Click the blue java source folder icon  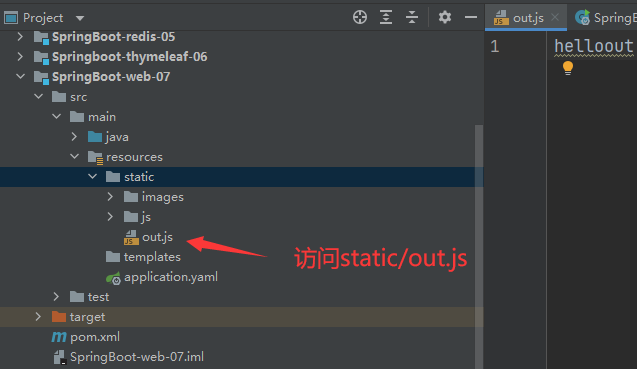95,137
